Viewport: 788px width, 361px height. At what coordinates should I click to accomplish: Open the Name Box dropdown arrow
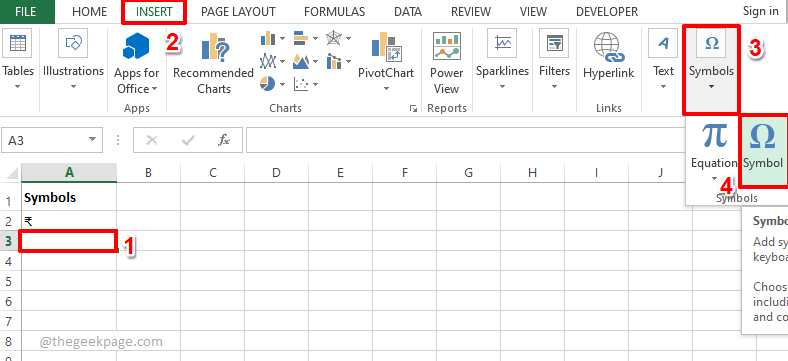pos(92,140)
